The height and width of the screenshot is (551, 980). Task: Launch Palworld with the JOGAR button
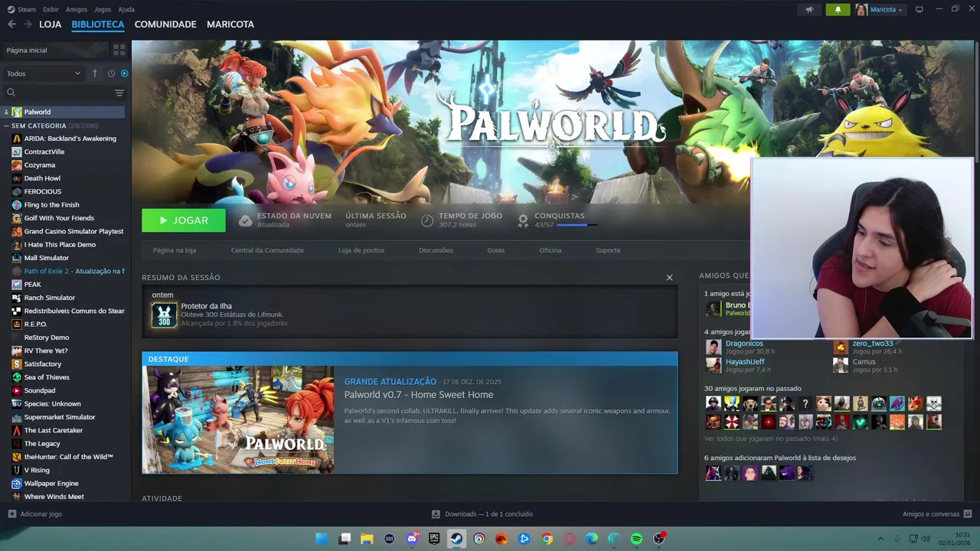coord(184,220)
